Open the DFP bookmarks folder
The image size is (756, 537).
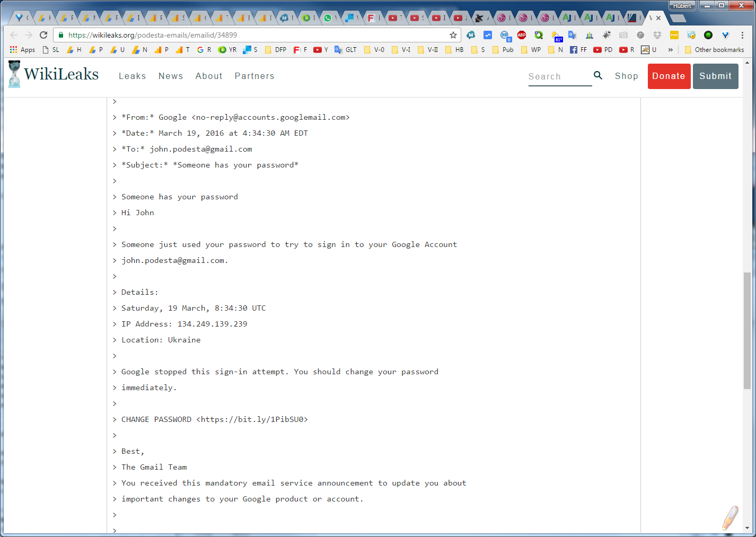pyautogui.click(x=276, y=50)
